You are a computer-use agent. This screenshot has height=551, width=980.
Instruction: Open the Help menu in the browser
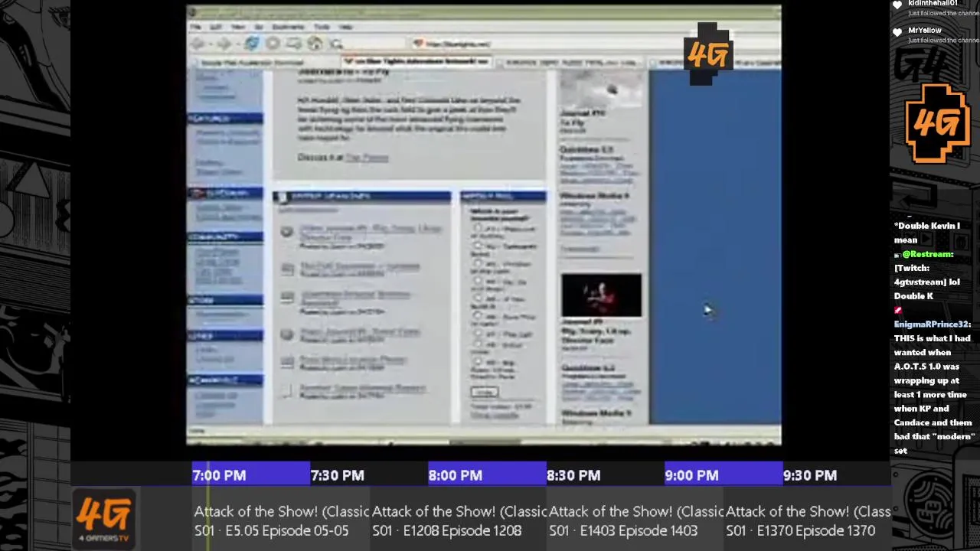point(345,27)
